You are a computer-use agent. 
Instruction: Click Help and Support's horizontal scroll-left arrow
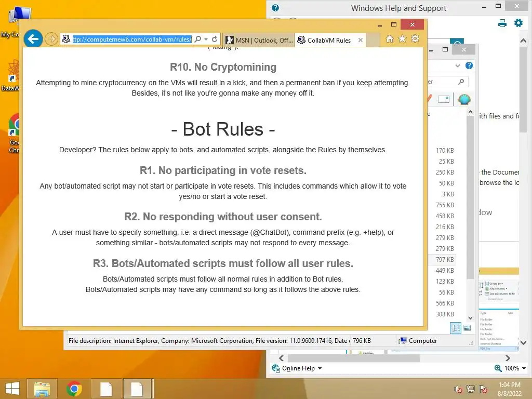[x=281, y=358]
